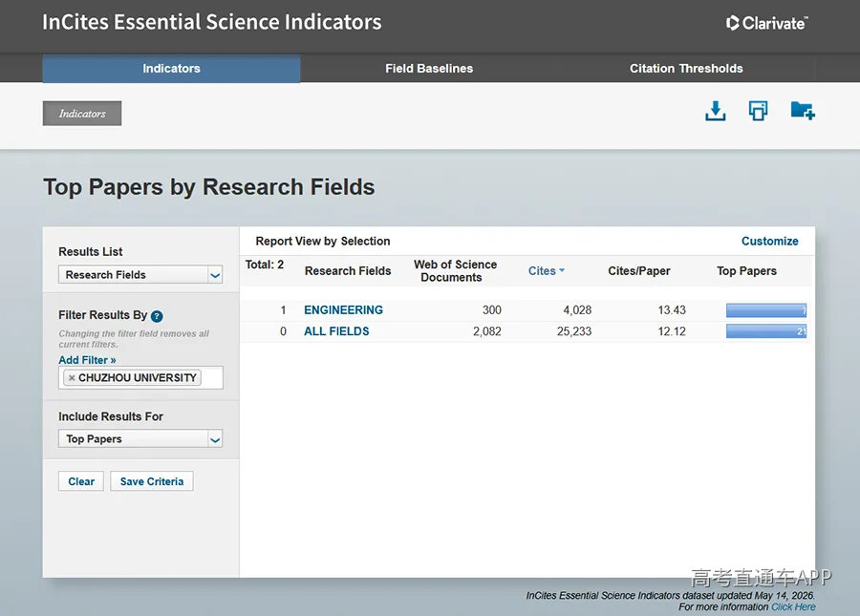This screenshot has width=860, height=616.
Task: Click the Clarivate logo
Action: click(x=766, y=23)
